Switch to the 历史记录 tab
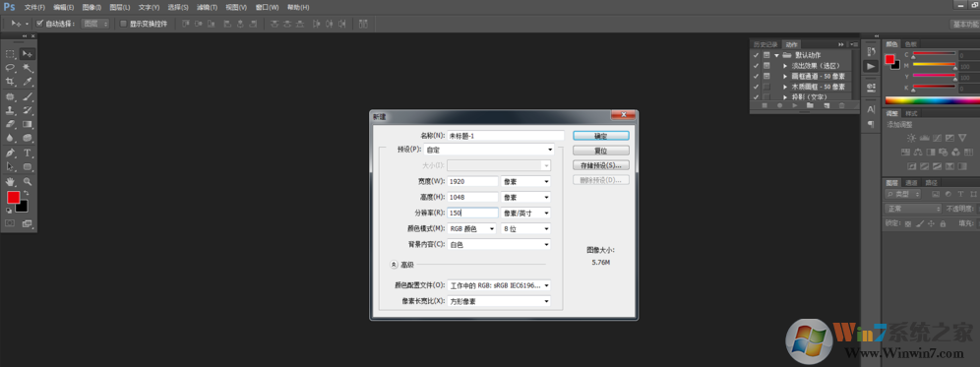 click(x=766, y=44)
